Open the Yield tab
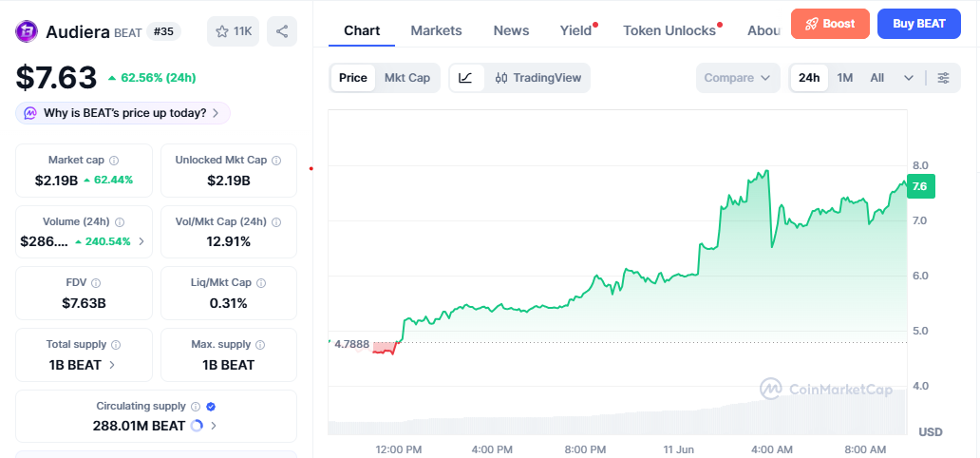Viewport: 980px width, 458px height. click(x=575, y=30)
